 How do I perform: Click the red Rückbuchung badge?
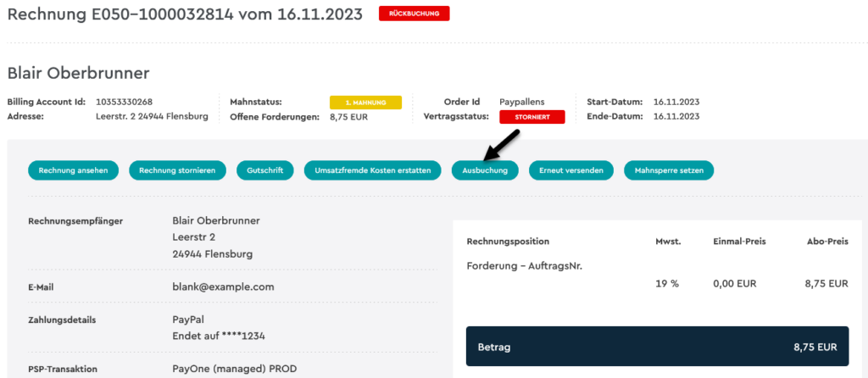414,14
